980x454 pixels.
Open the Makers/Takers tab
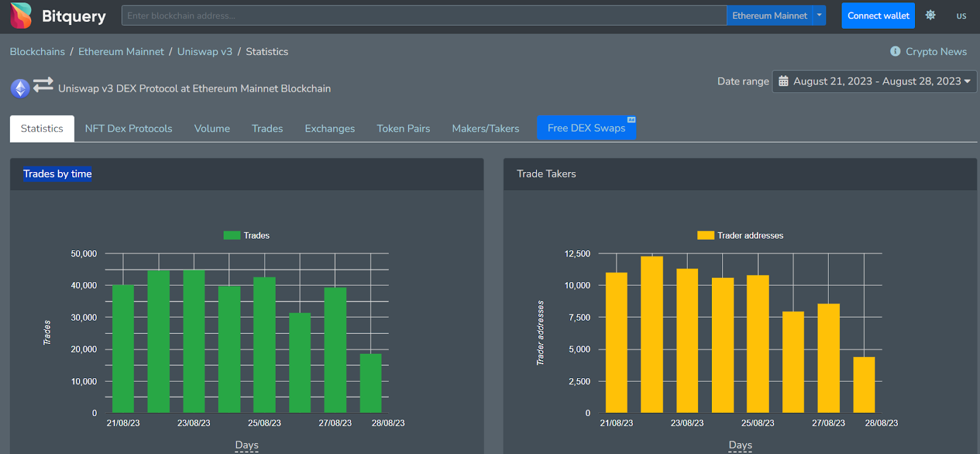[x=486, y=128]
